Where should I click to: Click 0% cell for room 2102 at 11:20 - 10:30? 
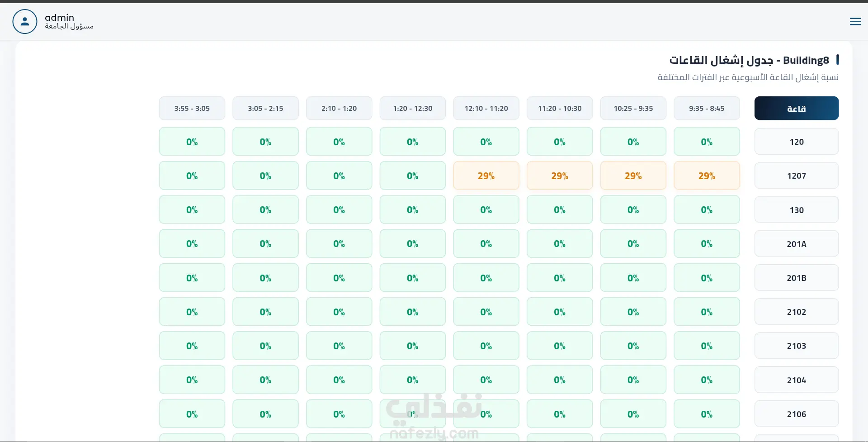click(560, 312)
